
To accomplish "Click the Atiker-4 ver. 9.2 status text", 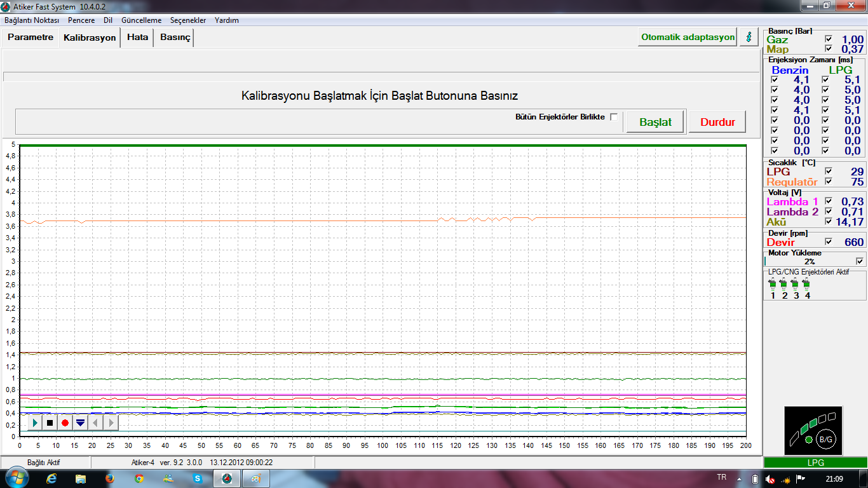I will (202, 463).
